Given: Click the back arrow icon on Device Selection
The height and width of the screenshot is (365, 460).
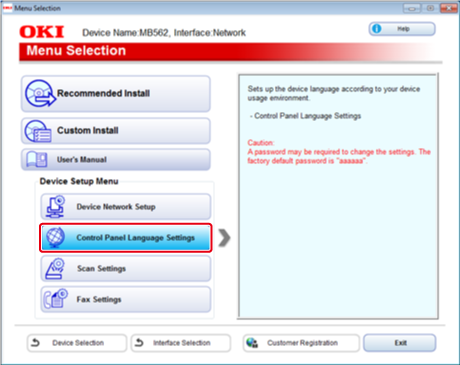Looking at the screenshot, I should click(x=35, y=342).
